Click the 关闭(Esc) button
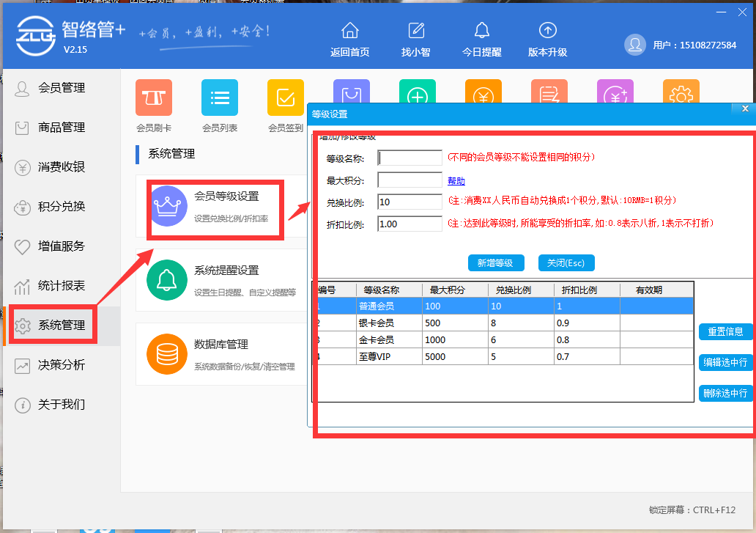This screenshot has width=756, height=533. point(565,262)
